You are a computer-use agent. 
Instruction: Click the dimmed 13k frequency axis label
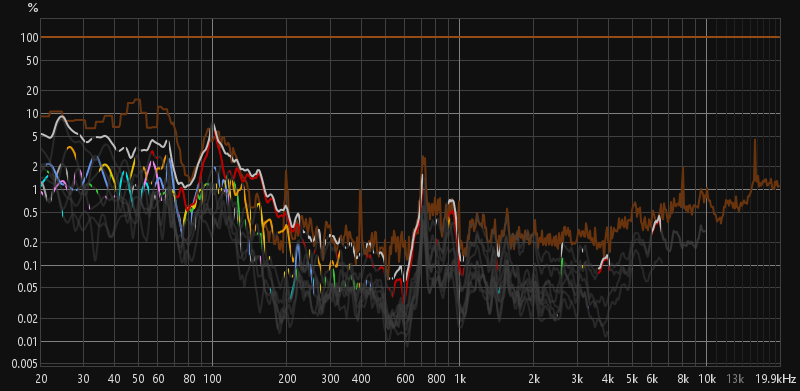point(735,379)
